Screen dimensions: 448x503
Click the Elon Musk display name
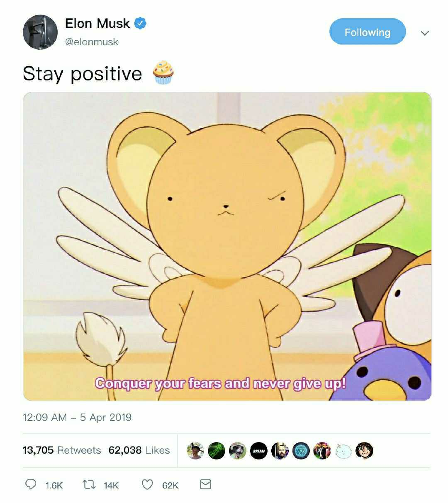click(x=97, y=23)
